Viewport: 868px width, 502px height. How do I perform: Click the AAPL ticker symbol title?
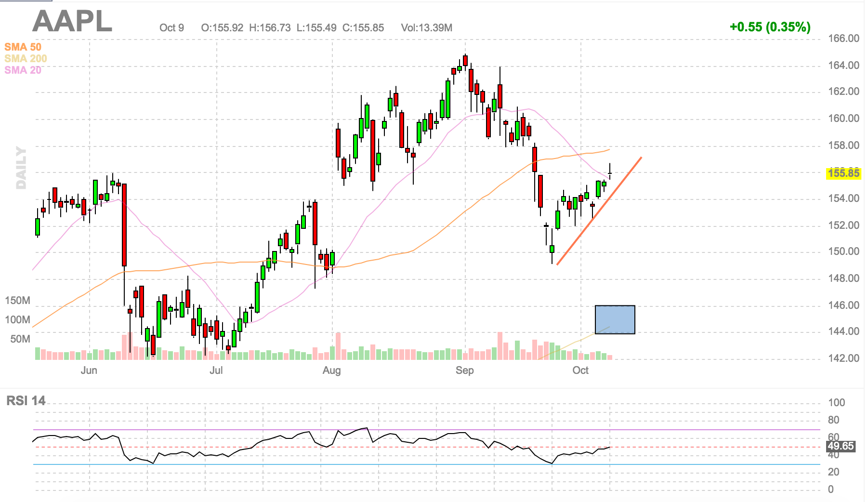click(x=72, y=22)
